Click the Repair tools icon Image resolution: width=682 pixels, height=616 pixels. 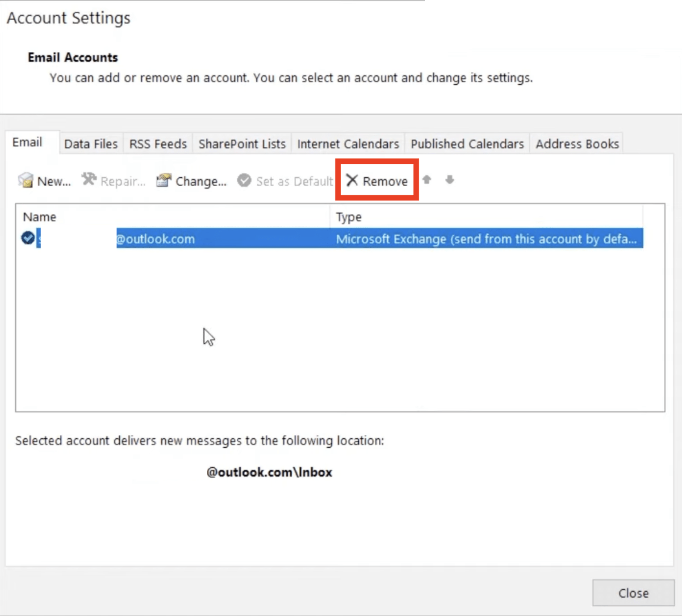tap(89, 179)
